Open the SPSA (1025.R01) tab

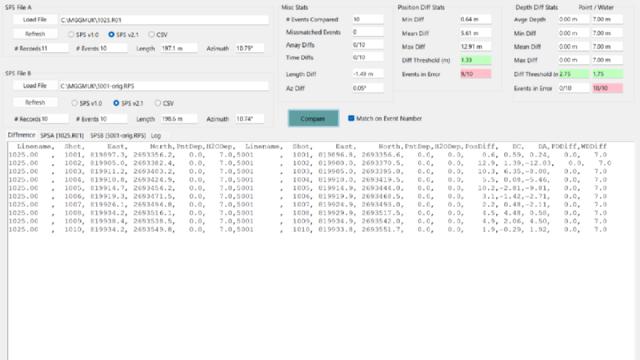tap(62, 136)
